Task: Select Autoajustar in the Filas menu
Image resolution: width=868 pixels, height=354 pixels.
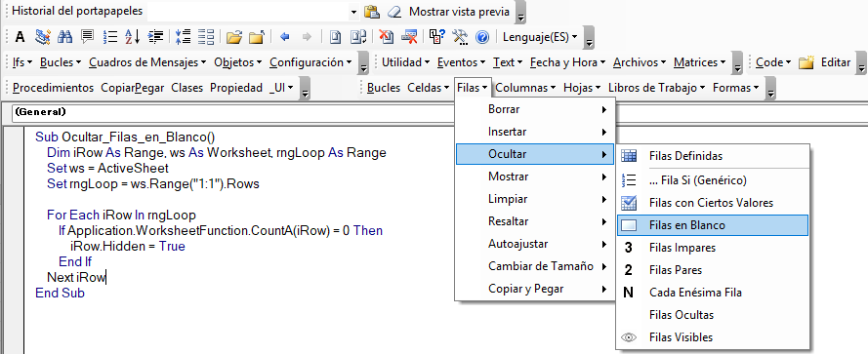Action: 535,244
